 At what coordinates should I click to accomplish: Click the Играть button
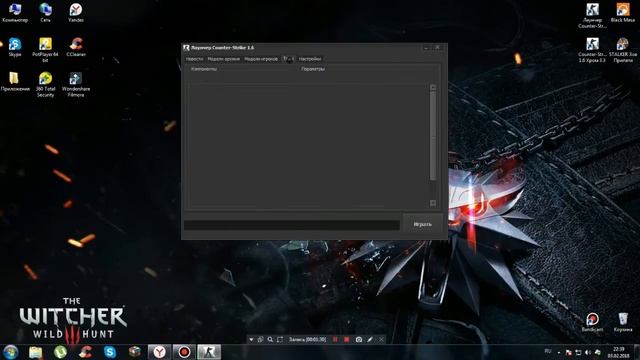422,224
